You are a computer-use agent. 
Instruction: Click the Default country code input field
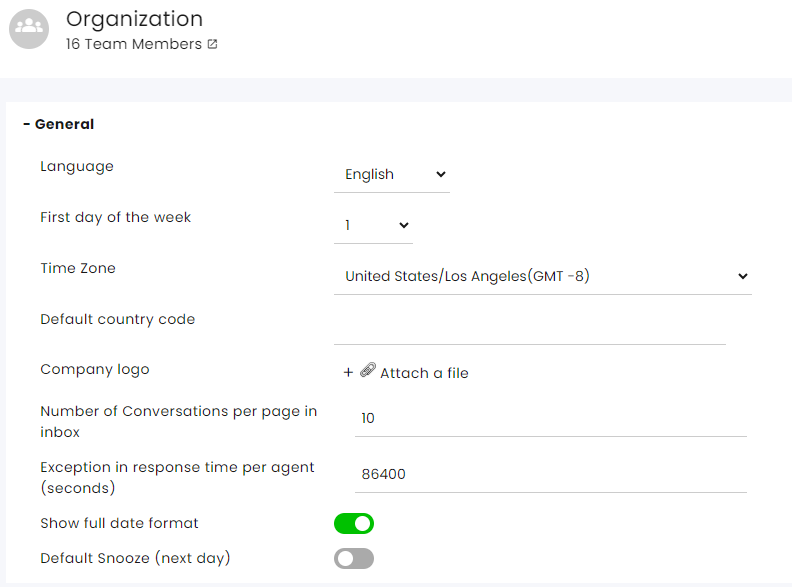(530, 328)
